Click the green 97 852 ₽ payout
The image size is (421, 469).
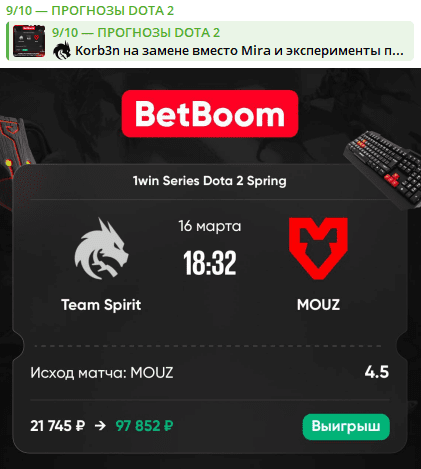[144, 426]
